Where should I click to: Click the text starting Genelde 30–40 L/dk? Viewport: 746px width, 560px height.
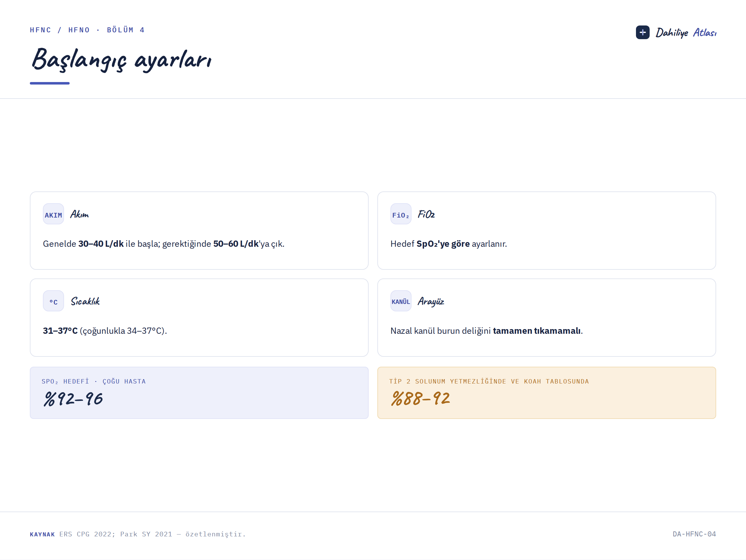163,244
